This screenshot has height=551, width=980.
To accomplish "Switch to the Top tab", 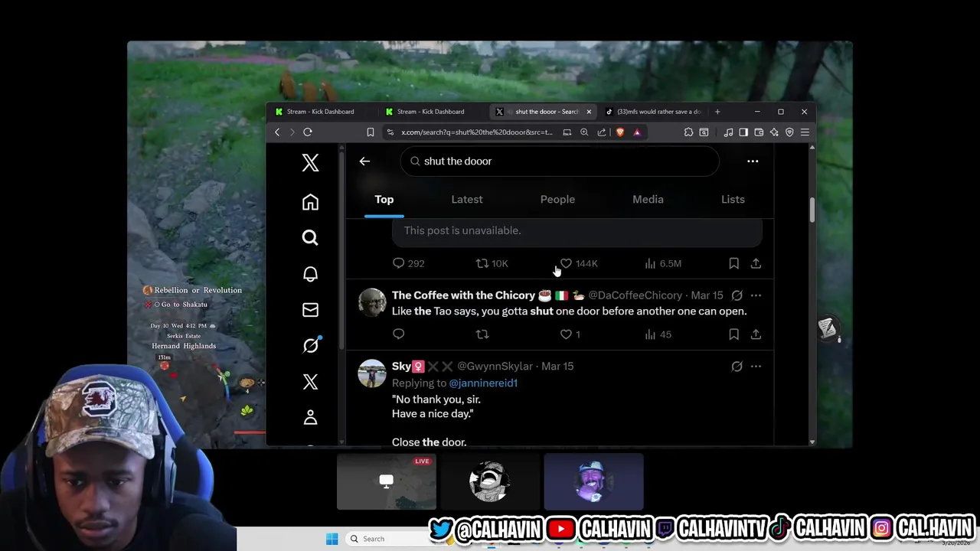I will point(384,200).
